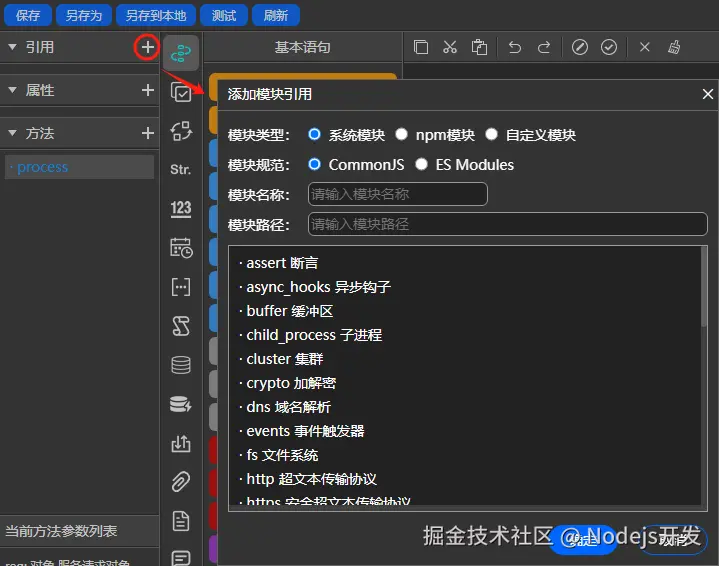Click the 测试 button
Screen dimensions: 719x566
tap(224, 15)
